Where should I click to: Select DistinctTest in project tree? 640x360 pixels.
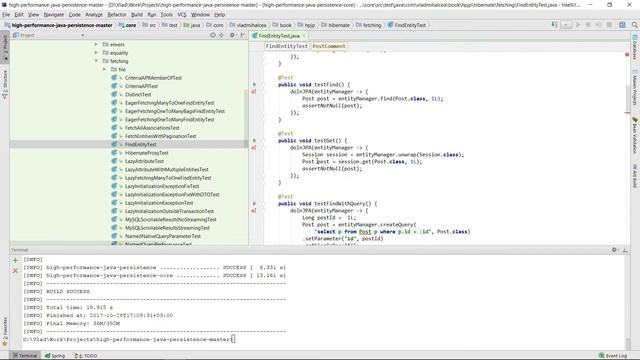(x=138, y=94)
